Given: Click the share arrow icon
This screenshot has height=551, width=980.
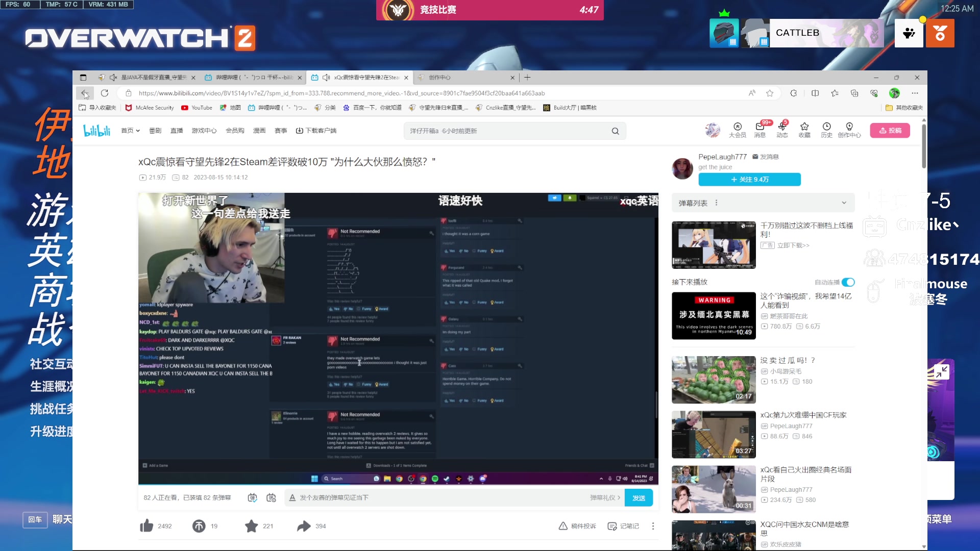Looking at the screenshot, I should (x=304, y=526).
